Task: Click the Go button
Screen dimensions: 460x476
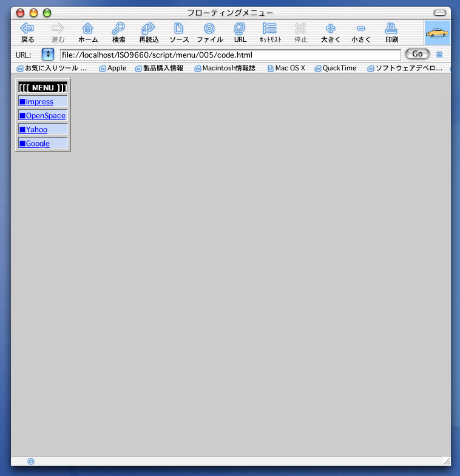Action: coord(417,54)
